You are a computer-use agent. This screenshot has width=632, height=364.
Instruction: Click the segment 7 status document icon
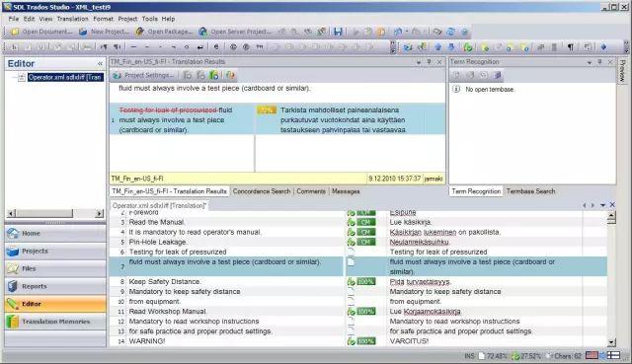coord(351,262)
